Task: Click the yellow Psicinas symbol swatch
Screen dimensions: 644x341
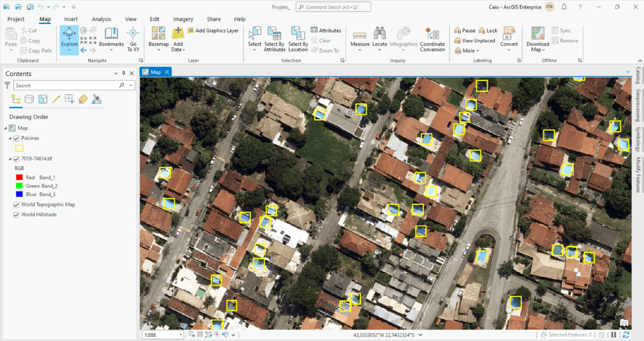Action: tap(19, 148)
